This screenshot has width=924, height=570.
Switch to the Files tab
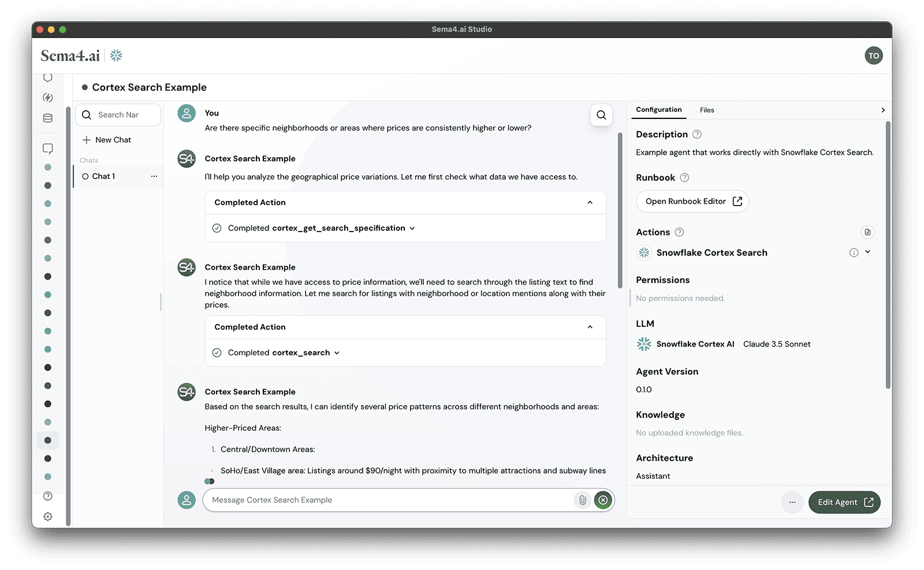point(707,110)
